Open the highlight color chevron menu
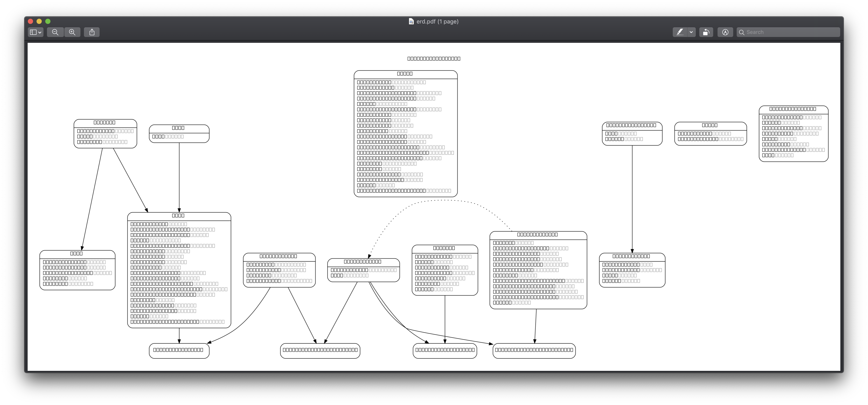Viewport: 868px width, 405px height. (691, 32)
